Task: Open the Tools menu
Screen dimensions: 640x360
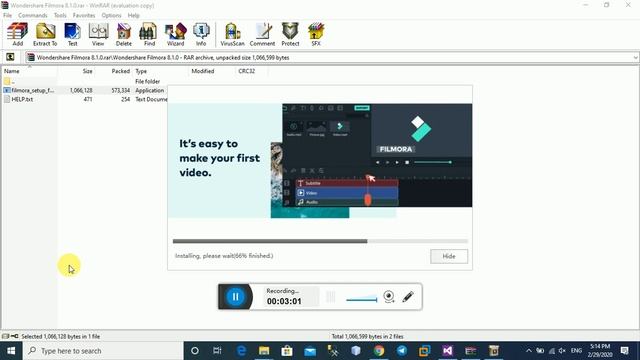Action: (60, 15)
